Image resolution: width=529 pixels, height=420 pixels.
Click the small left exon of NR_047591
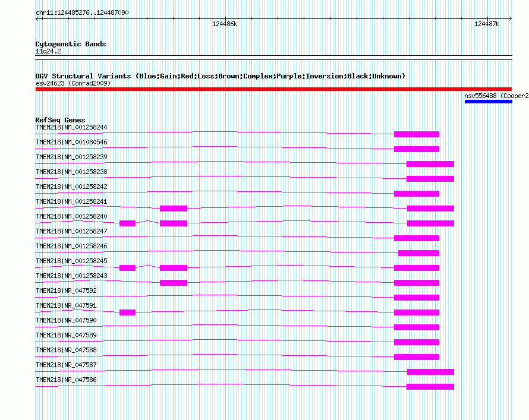[x=128, y=312]
